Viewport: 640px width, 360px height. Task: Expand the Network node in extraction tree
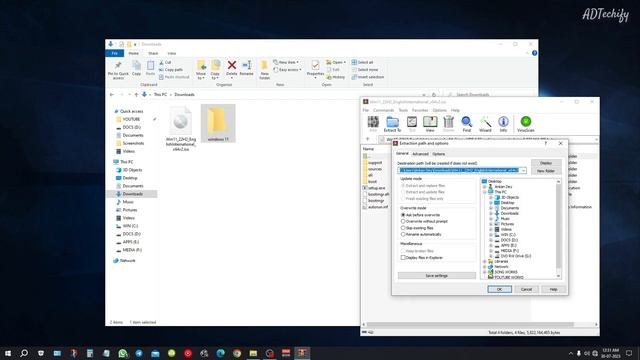(x=485, y=267)
